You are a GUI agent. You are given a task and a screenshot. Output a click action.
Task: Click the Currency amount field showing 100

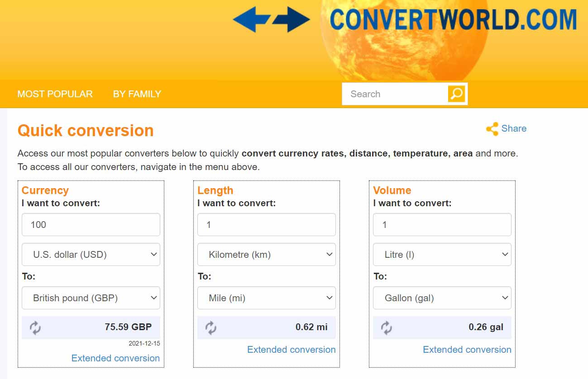(91, 225)
